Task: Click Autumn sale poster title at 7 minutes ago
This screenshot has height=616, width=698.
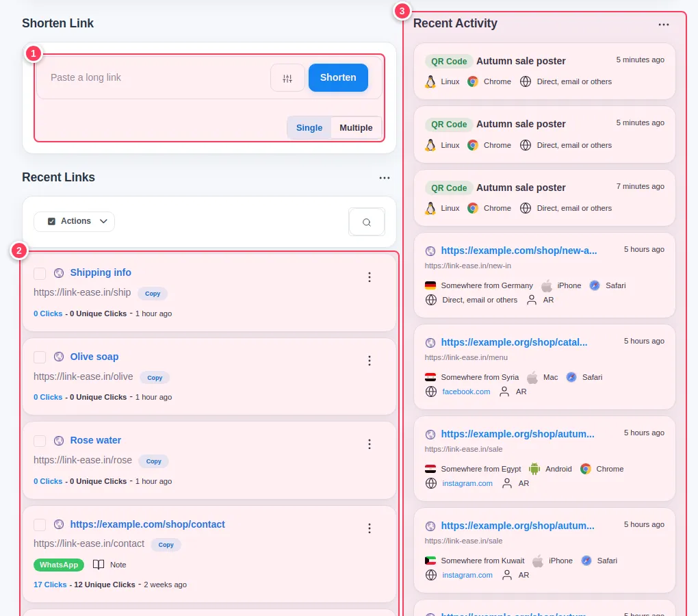Action: (x=521, y=188)
